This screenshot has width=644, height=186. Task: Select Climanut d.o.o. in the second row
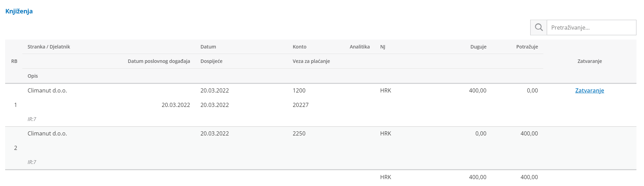(47, 133)
